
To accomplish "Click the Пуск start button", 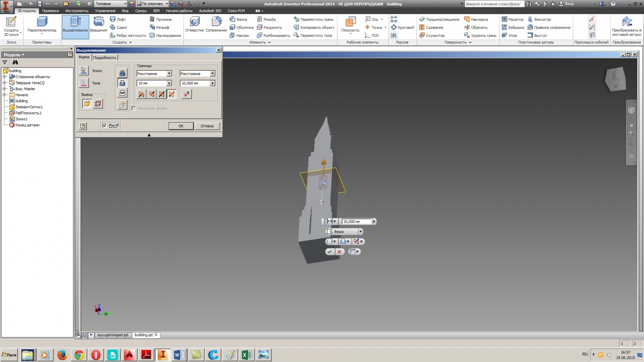I will (9, 355).
